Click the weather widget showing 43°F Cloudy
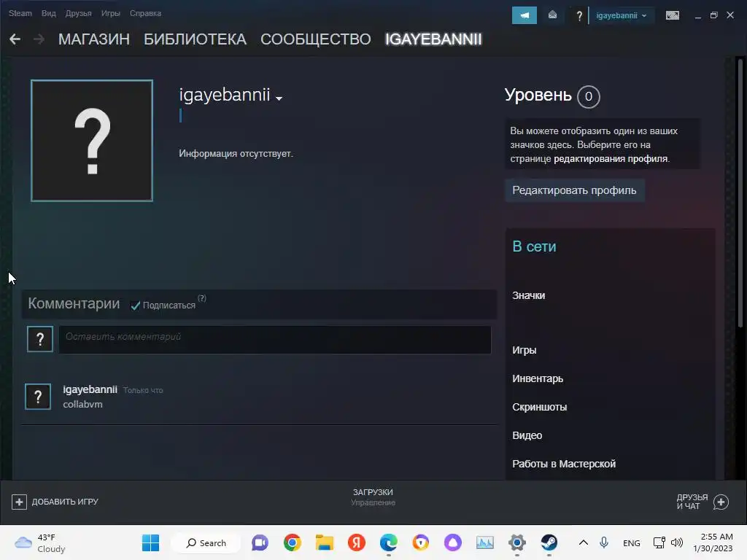This screenshot has width=747, height=560. click(x=40, y=542)
